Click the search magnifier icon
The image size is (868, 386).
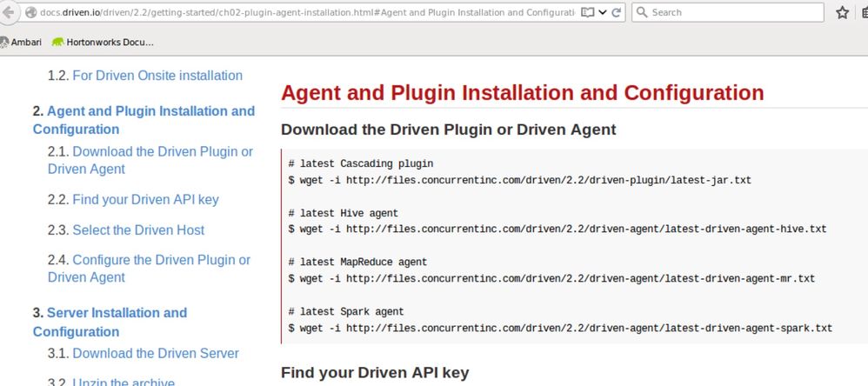641,13
